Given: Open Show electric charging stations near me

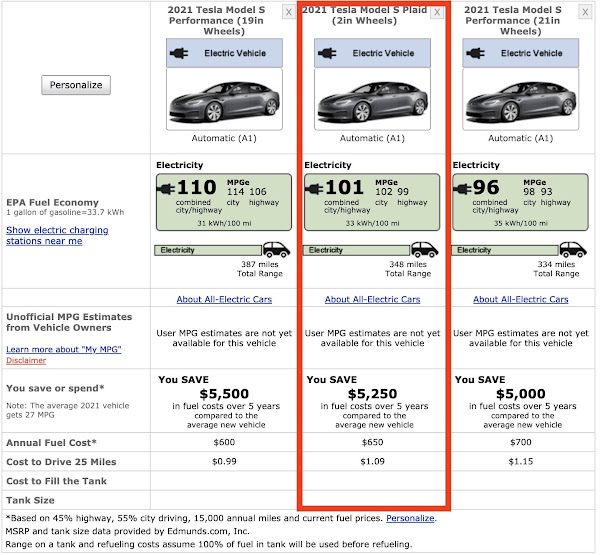Looking at the screenshot, I should click(57, 235).
